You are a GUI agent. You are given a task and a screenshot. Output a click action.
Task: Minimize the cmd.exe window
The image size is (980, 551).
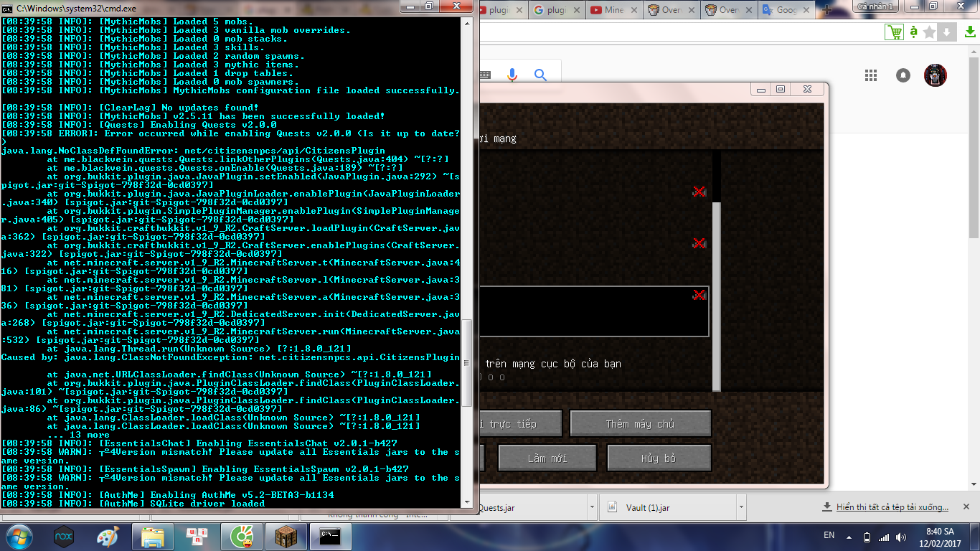pos(410,6)
